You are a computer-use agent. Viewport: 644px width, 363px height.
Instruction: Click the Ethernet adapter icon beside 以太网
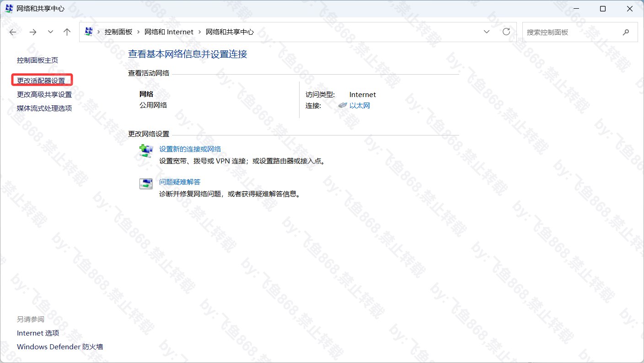coord(343,105)
